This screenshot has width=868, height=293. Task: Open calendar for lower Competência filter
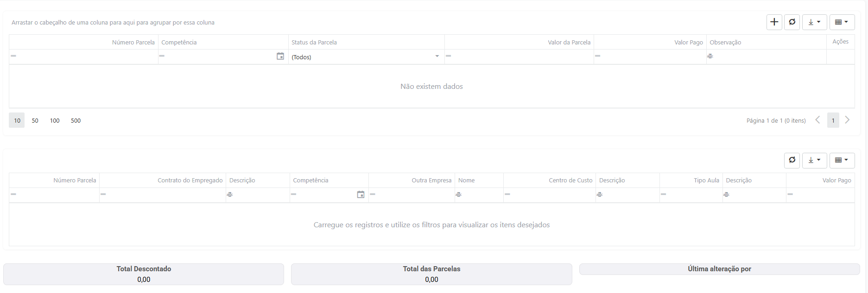coord(361,194)
